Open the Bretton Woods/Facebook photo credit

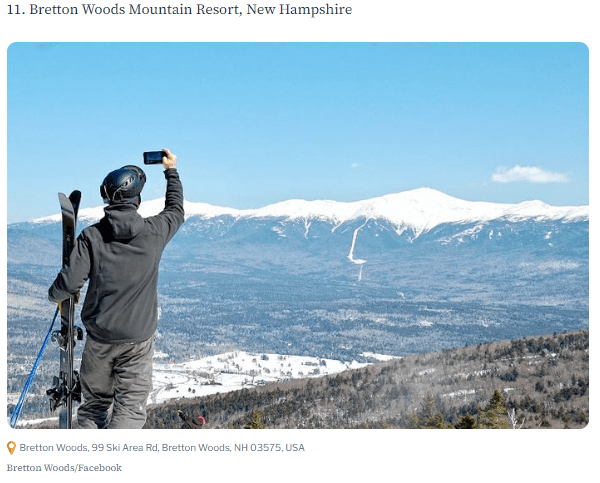(x=64, y=468)
